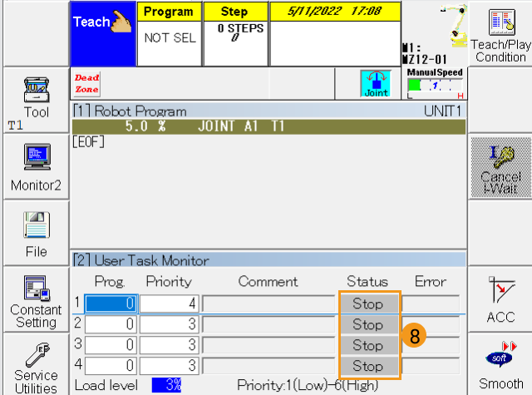Click Comment field for task 3
532x395 pixels.
[268, 345]
